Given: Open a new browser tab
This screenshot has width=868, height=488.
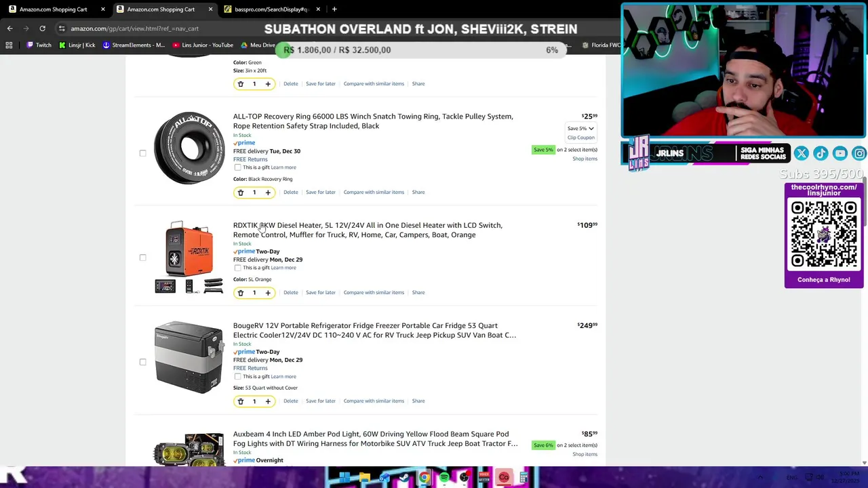Looking at the screenshot, I should tap(334, 9).
